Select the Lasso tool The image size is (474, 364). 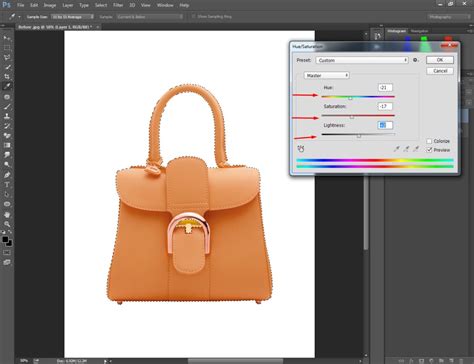coord(7,58)
